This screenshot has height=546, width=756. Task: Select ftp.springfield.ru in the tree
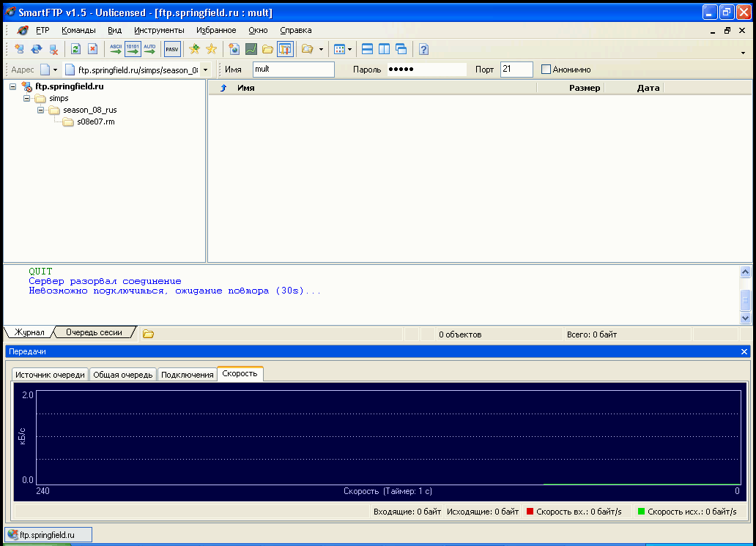pyautogui.click(x=70, y=87)
